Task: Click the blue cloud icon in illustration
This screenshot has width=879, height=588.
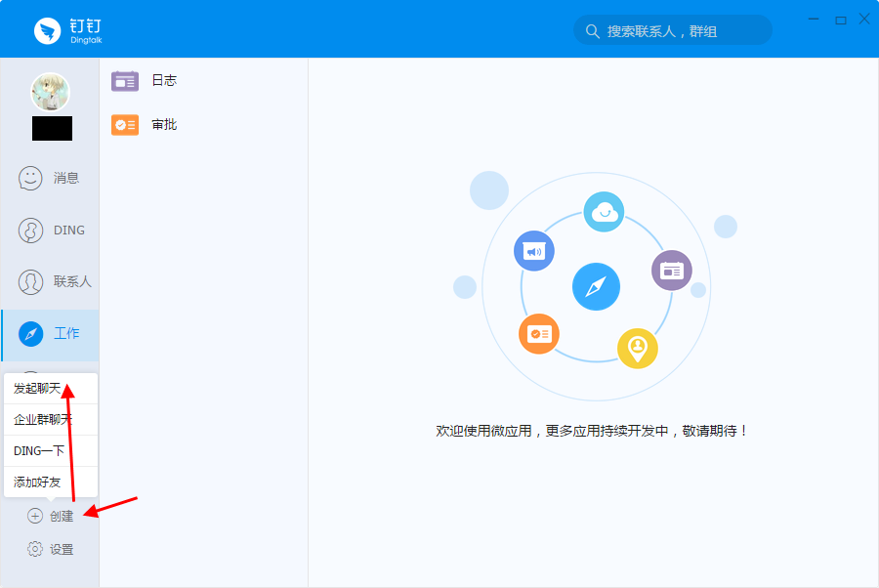Action: click(604, 212)
